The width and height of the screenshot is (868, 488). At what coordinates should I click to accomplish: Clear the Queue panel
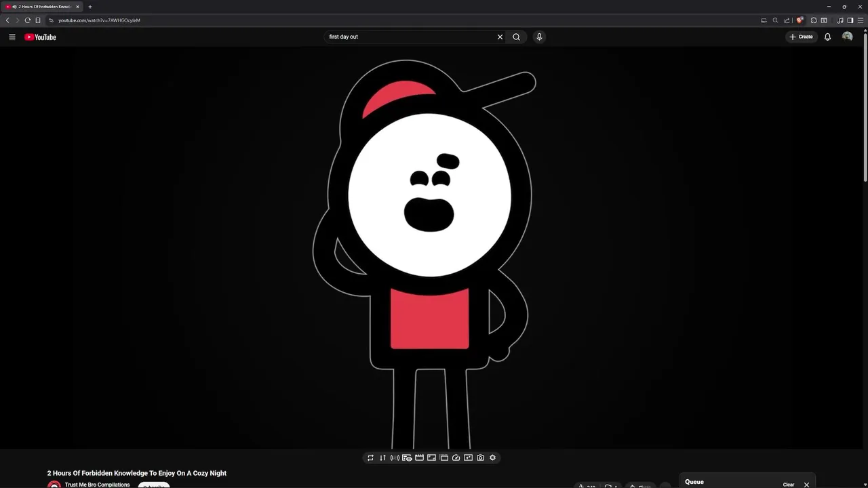click(789, 485)
